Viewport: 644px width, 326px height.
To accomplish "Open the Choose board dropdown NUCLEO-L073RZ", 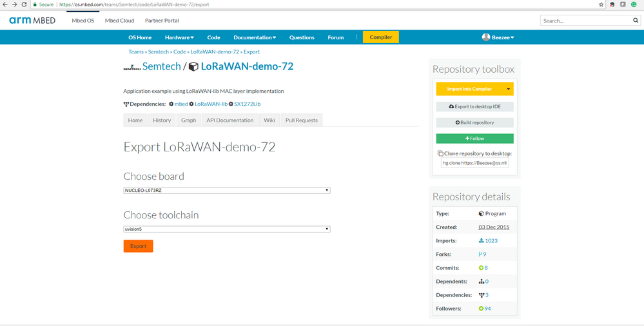I will point(227,191).
